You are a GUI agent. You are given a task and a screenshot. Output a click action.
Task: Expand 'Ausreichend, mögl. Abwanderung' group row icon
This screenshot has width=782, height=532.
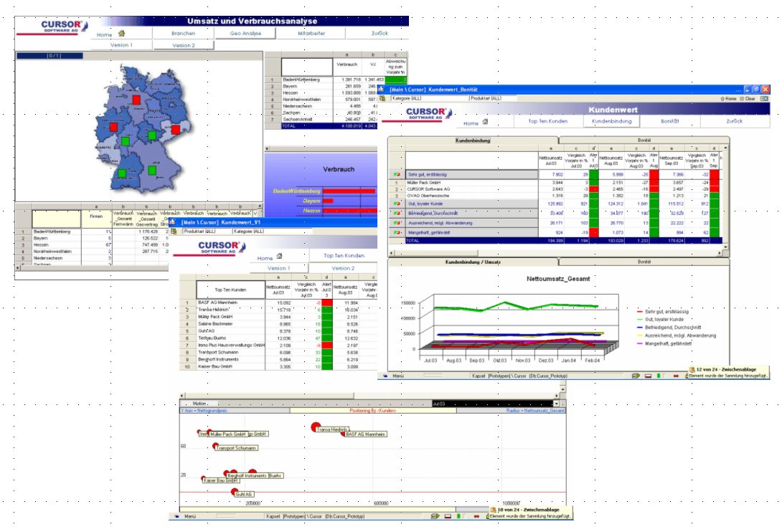point(397,223)
